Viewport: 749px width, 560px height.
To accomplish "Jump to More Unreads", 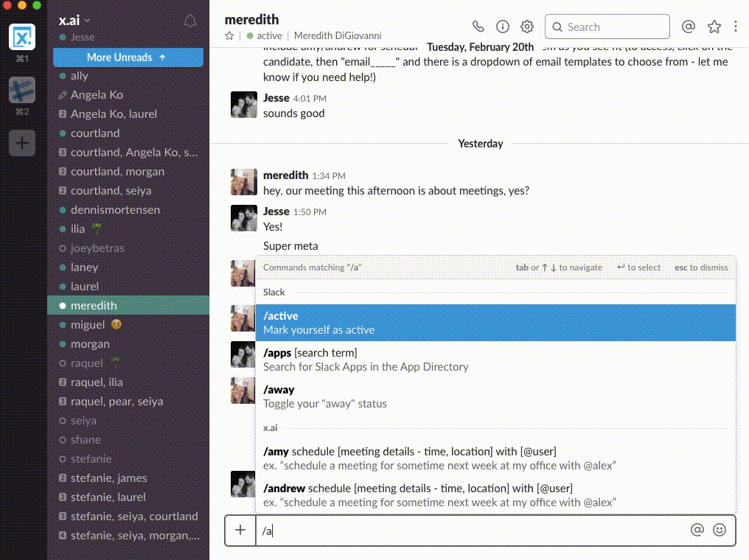I will pos(128,57).
